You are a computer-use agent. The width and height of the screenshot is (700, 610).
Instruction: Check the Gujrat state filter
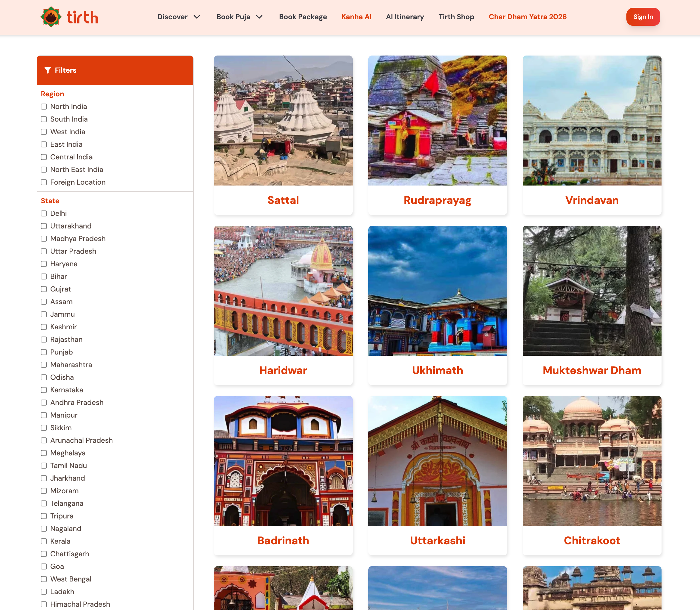[44, 289]
